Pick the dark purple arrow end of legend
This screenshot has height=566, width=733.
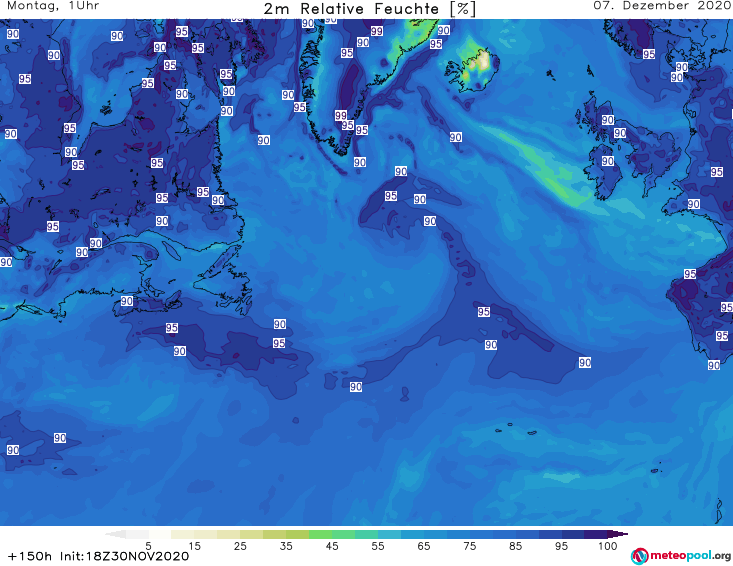(618, 534)
